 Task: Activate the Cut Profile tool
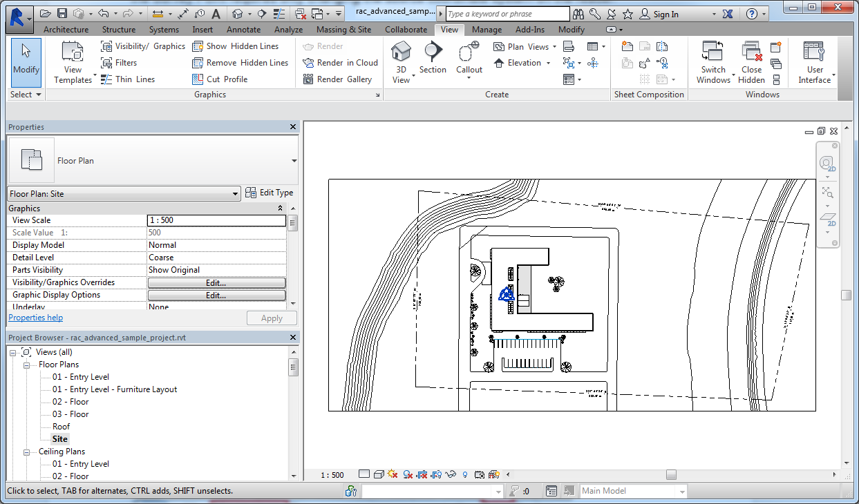point(219,79)
